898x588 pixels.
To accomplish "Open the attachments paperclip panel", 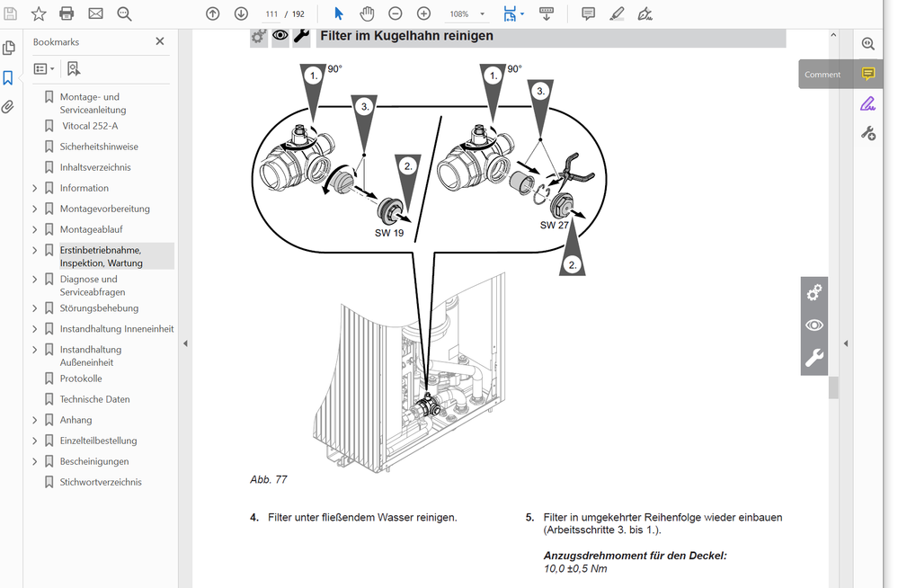I will pyautogui.click(x=8, y=107).
